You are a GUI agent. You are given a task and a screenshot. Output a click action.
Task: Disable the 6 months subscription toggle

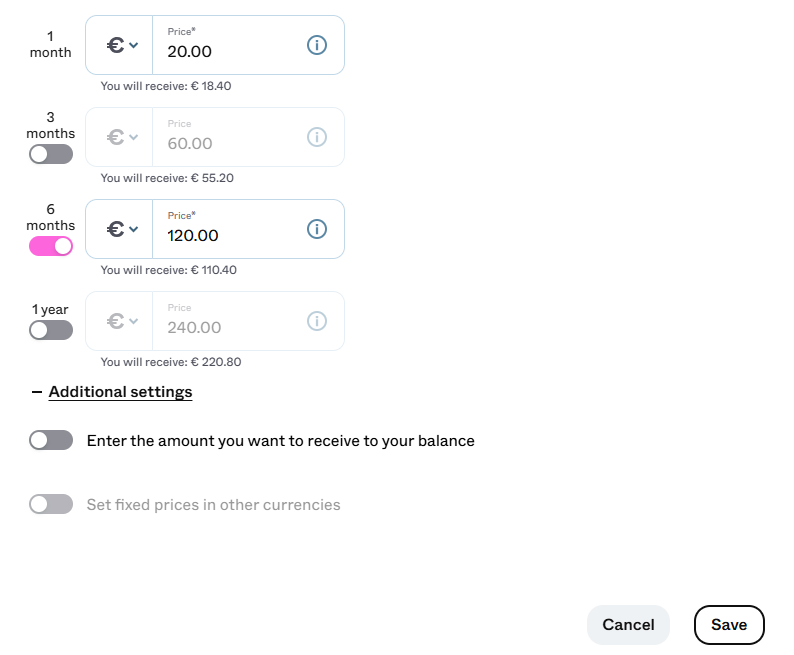pyautogui.click(x=51, y=247)
